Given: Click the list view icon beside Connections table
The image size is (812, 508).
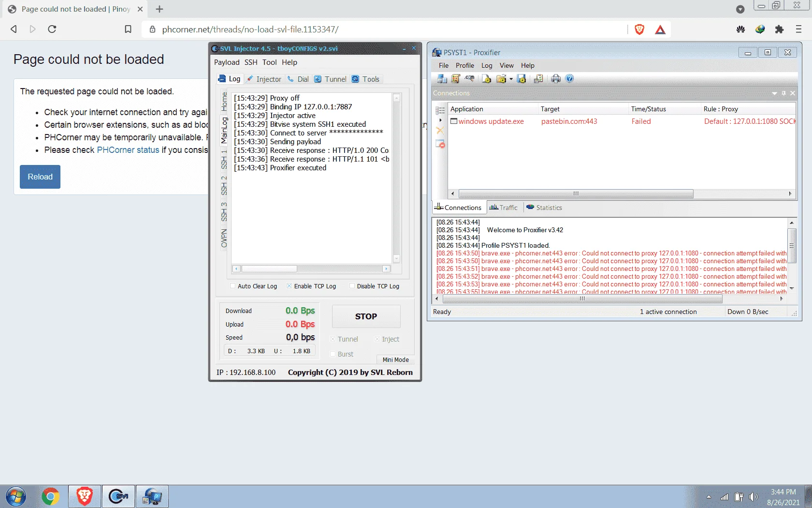Looking at the screenshot, I should tap(440, 110).
